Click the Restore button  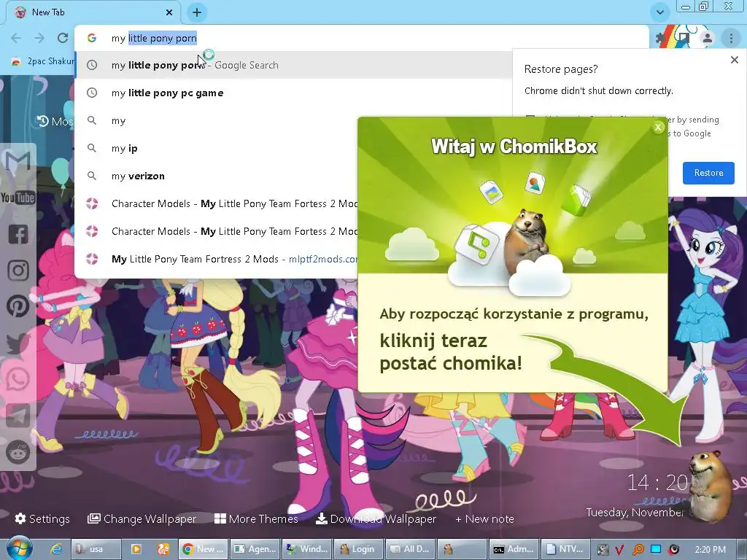(708, 173)
